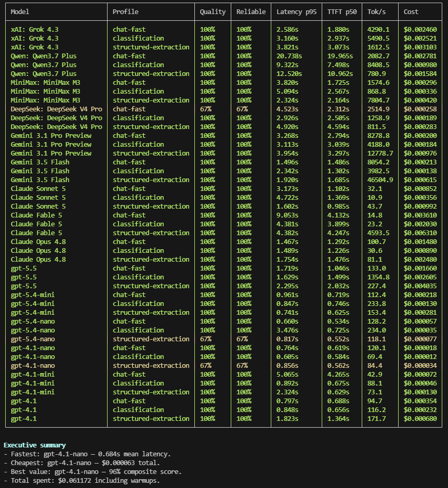Click the Tok/s value "7804.7"
The width and height of the screenshot is (448, 488).
click(378, 100)
